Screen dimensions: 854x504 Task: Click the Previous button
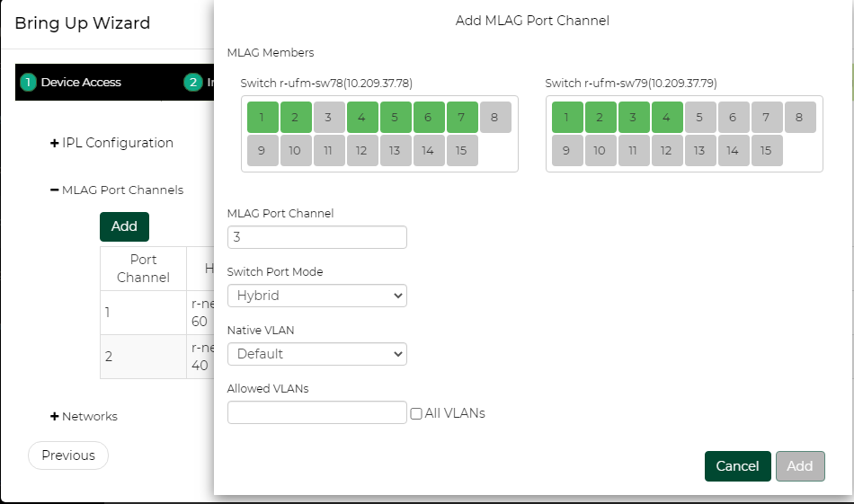point(68,455)
